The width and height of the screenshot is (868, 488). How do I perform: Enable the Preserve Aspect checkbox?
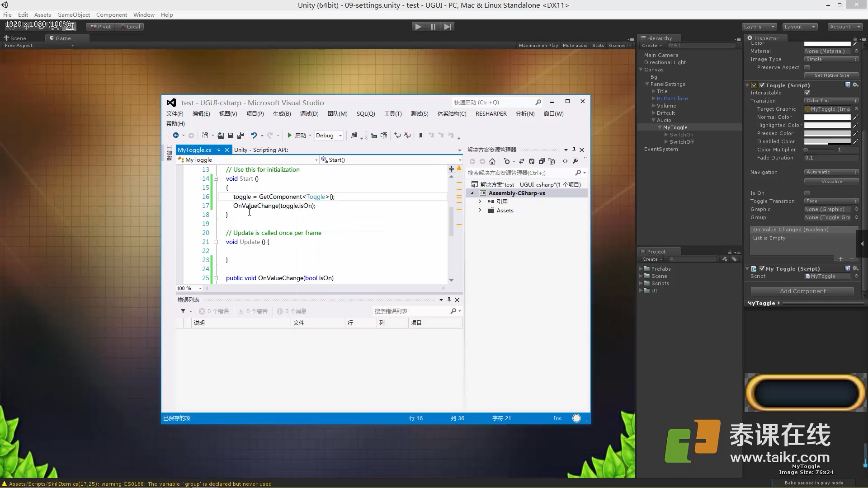click(x=807, y=67)
